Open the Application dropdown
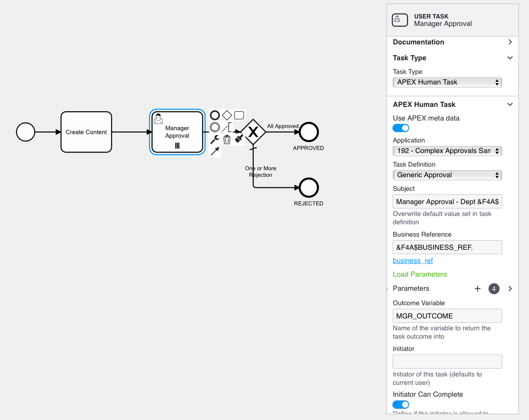 [447, 151]
